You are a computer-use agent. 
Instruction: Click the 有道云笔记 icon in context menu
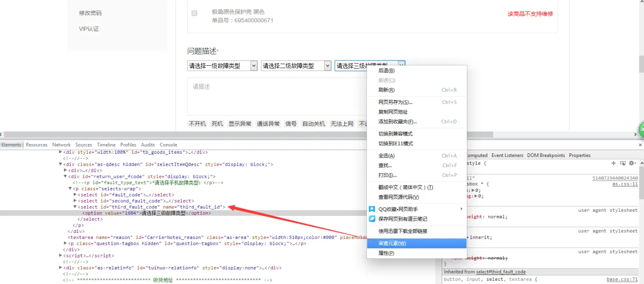tap(372, 219)
